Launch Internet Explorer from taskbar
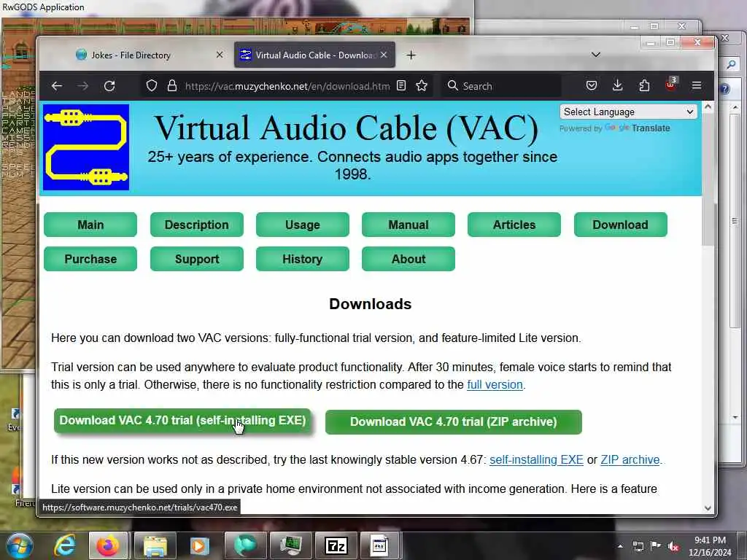Image resolution: width=747 pixels, height=560 pixels. tap(64, 545)
